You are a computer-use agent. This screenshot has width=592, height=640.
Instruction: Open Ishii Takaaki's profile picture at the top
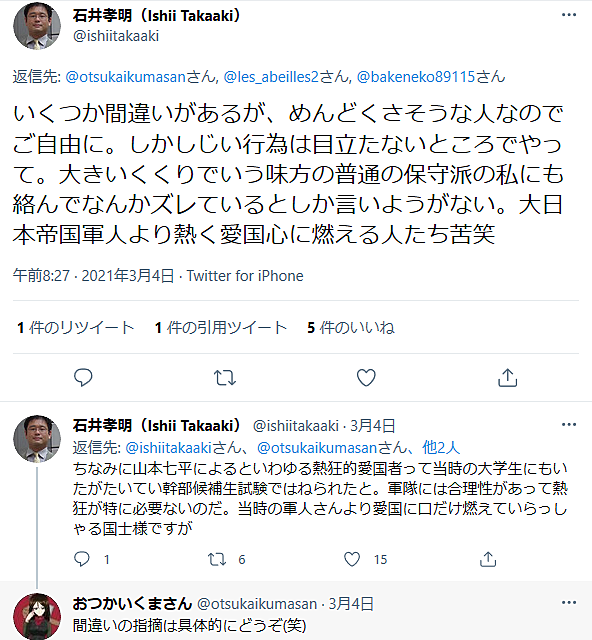37,26
